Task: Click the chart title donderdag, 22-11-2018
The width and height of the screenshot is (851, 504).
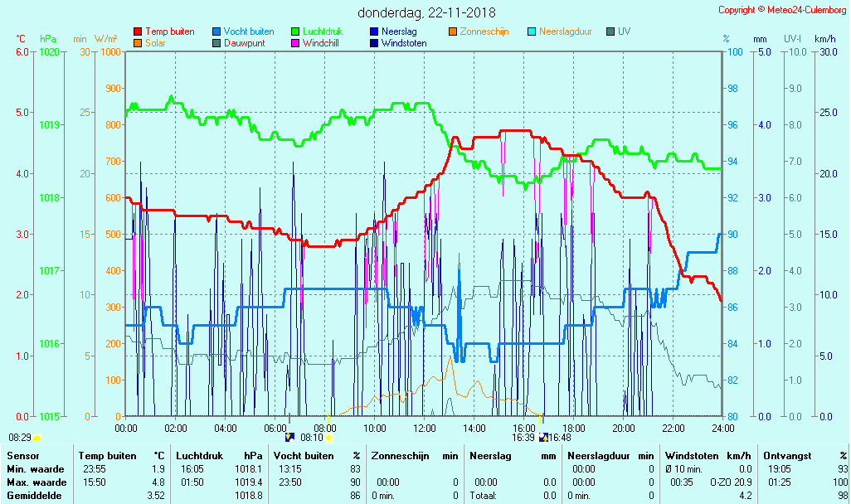Action: pos(427,12)
